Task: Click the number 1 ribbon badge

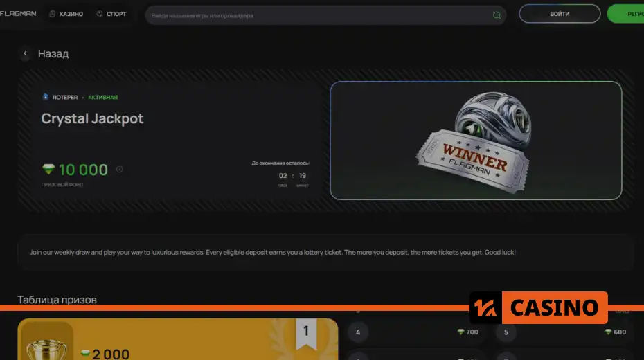Action: tap(306, 333)
